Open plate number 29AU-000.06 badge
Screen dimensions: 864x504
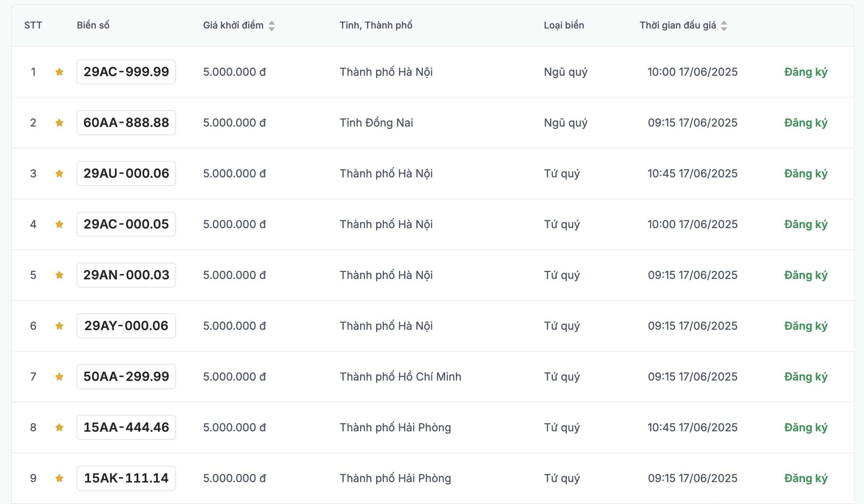pyautogui.click(x=126, y=173)
